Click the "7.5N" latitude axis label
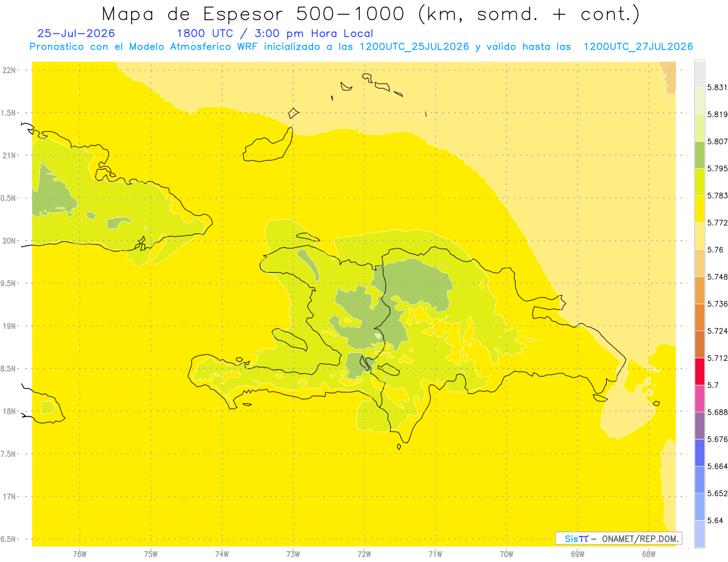This screenshot has height=562, width=728. click(x=9, y=454)
